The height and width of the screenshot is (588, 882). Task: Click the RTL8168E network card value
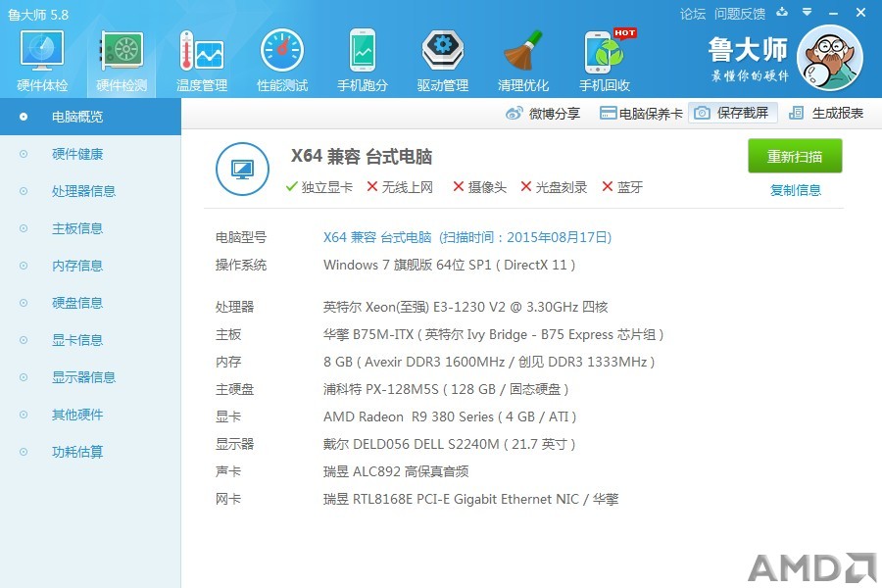click(x=470, y=499)
